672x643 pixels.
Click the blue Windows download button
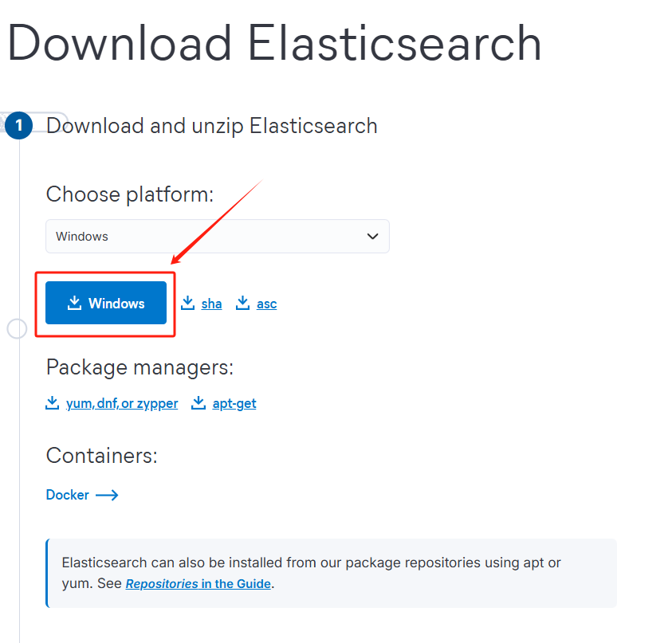[106, 303]
